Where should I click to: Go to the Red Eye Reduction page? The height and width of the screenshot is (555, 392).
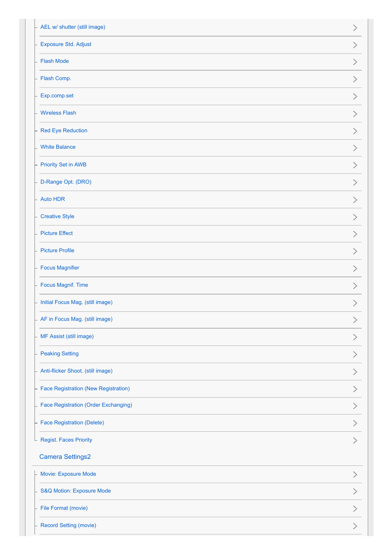[x=64, y=131]
